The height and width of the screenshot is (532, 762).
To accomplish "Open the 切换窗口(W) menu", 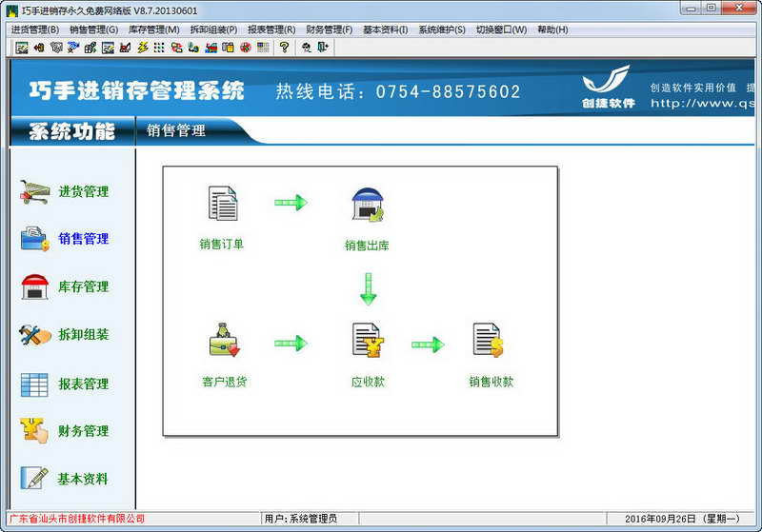I will click(x=502, y=30).
